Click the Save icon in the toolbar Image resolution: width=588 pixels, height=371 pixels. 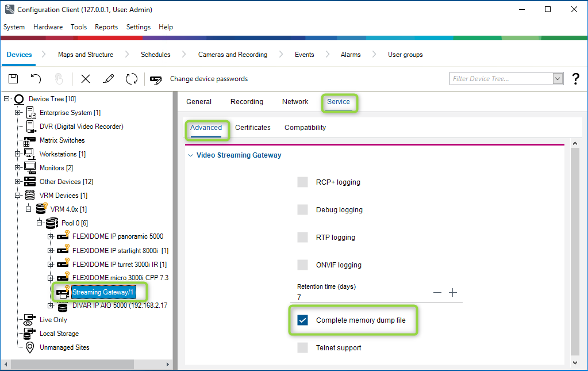click(13, 79)
